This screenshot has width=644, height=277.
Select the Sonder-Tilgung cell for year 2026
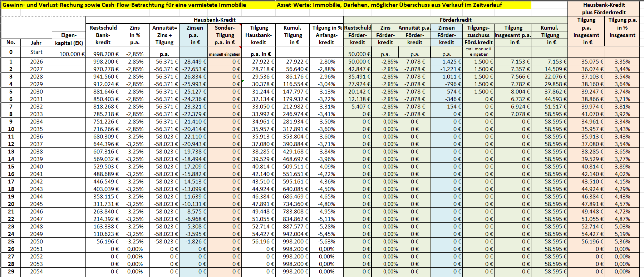tap(225, 61)
